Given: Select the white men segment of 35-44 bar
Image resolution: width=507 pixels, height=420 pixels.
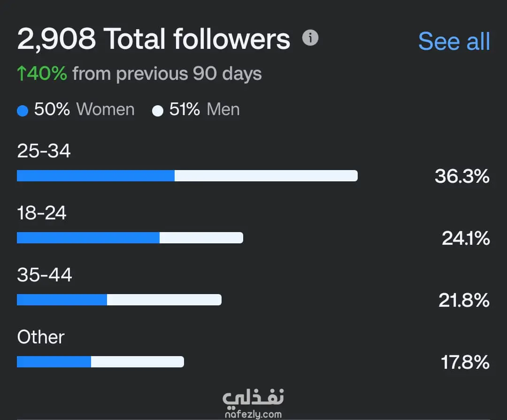Looking at the screenshot, I should 164,300.
